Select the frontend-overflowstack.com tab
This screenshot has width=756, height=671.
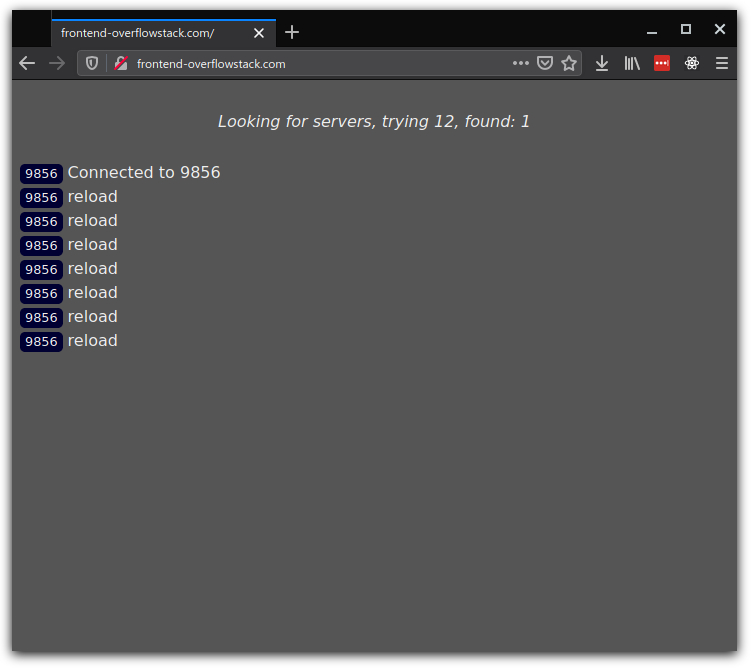140,33
